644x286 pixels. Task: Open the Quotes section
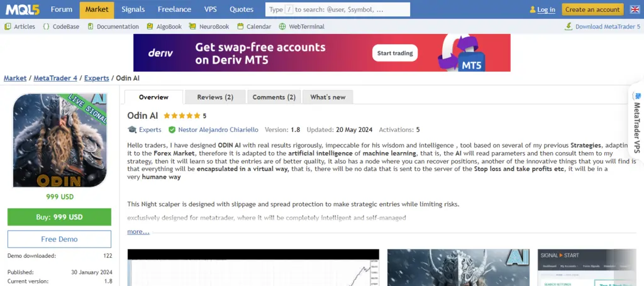coord(241,9)
